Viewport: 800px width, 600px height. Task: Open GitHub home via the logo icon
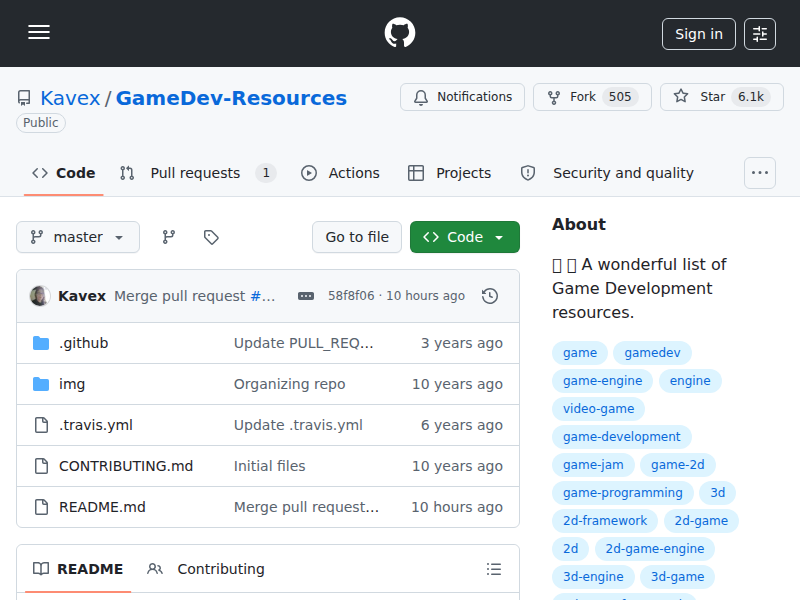click(x=399, y=32)
